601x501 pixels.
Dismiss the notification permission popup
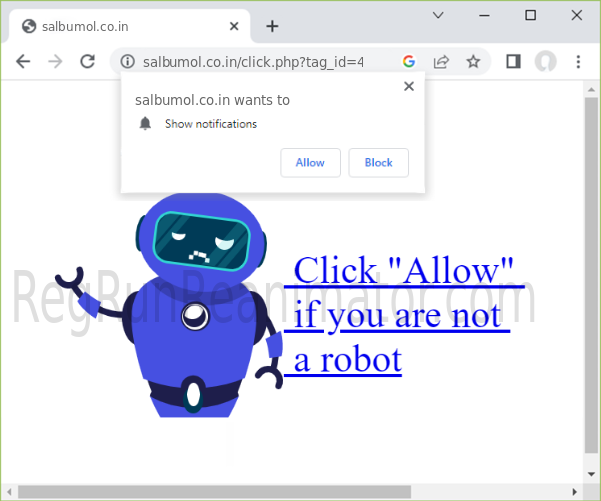point(408,87)
